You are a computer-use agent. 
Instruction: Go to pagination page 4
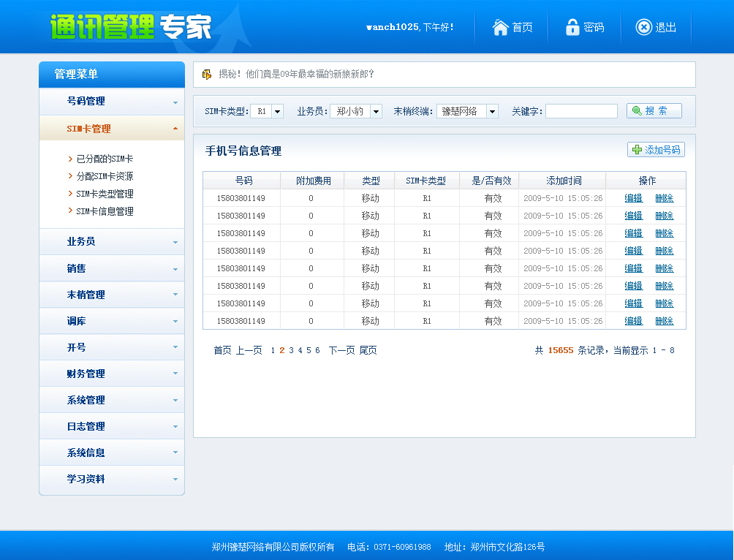click(x=300, y=350)
